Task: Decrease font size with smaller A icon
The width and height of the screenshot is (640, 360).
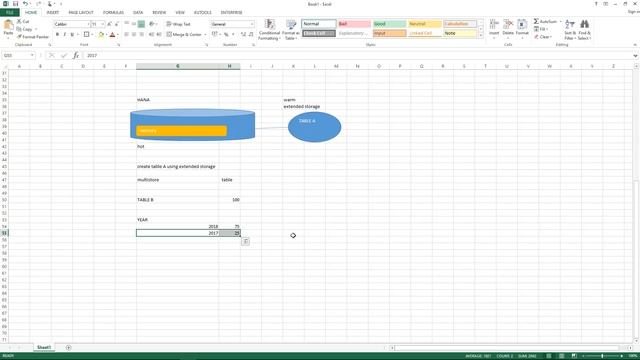Action: [117, 24]
